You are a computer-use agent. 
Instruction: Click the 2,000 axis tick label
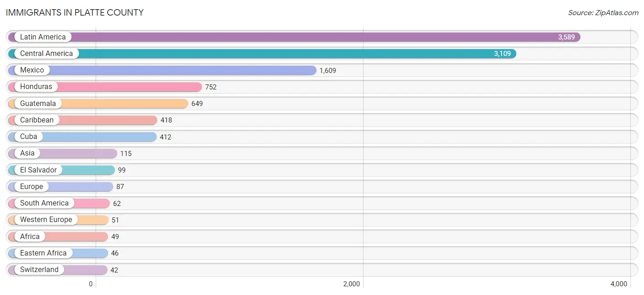(x=351, y=284)
